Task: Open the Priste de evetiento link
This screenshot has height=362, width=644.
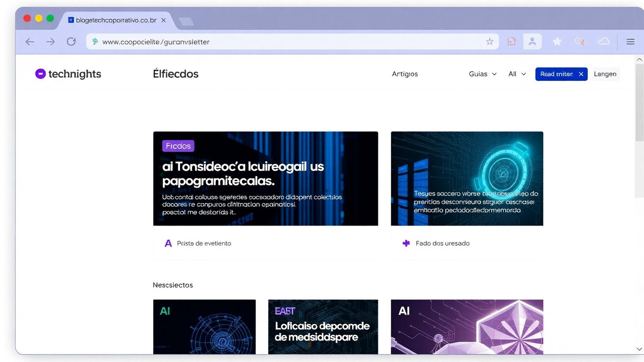Action: [204, 243]
